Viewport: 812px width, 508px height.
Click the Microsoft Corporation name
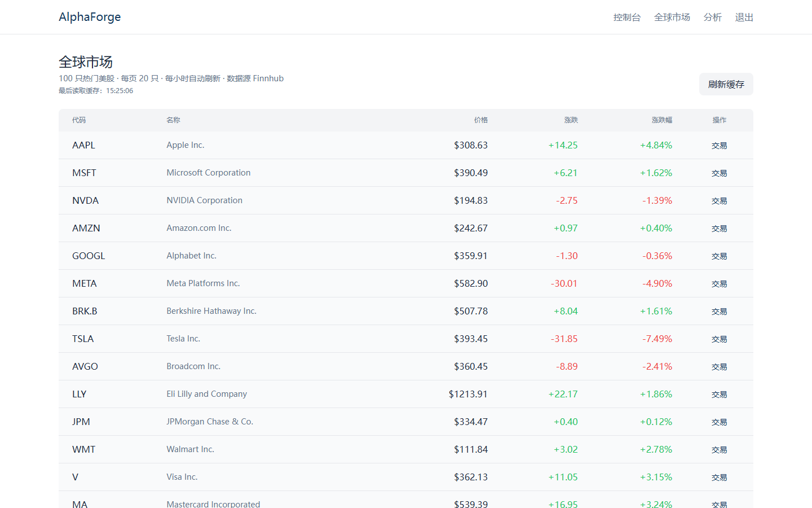209,173
